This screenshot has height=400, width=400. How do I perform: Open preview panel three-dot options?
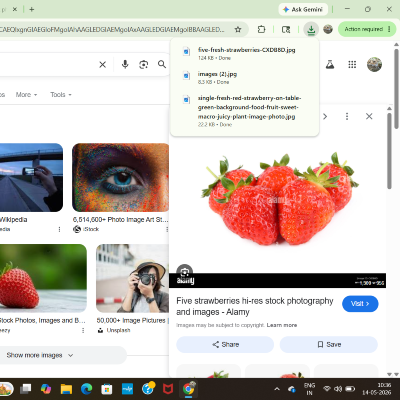(x=347, y=116)
